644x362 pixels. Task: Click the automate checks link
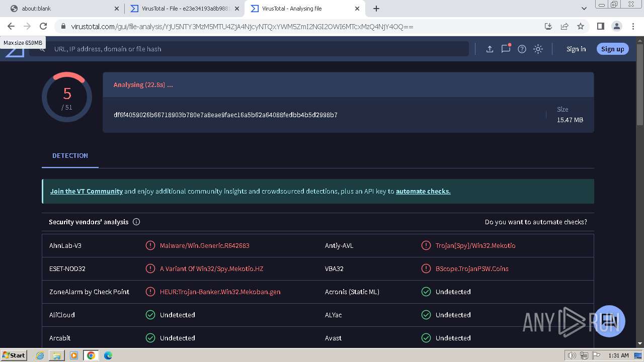(423, 191)
